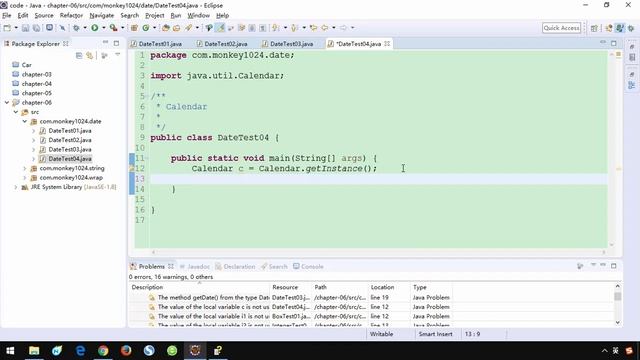Viewport: 640px width, 360px height.
Task: Click the Back navigation arrow
Action: click(x=325, y=28)
